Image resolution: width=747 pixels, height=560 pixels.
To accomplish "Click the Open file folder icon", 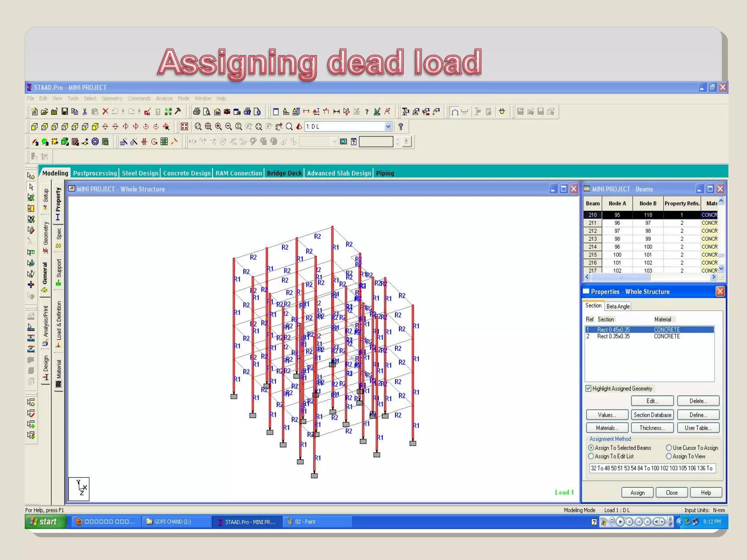I will coord(44,112).
